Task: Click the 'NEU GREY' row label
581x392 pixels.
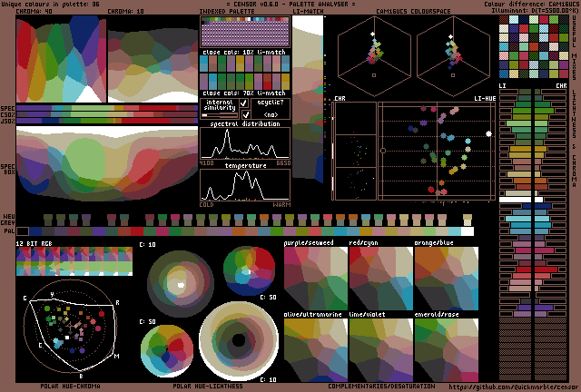Action: [x=8, y=220]
